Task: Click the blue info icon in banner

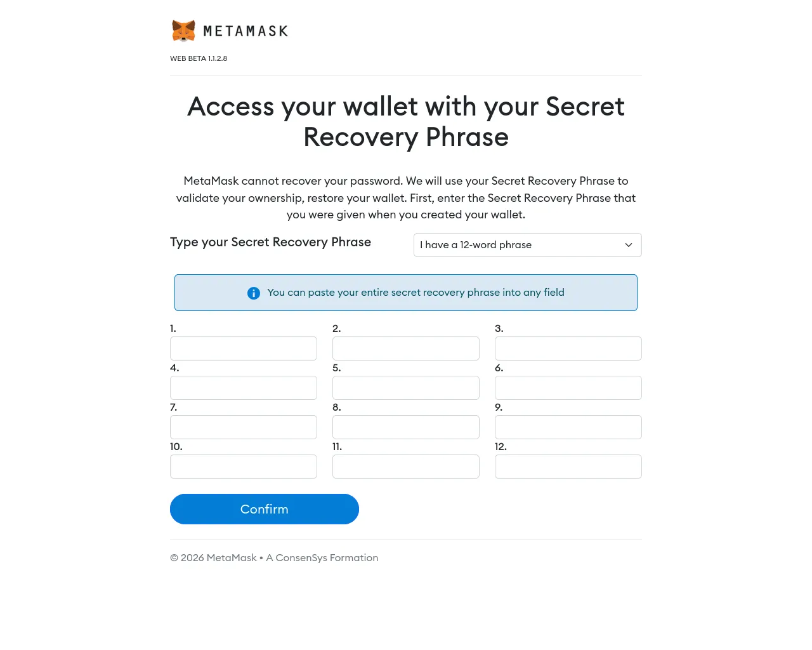Action: (x=254, y=293)
